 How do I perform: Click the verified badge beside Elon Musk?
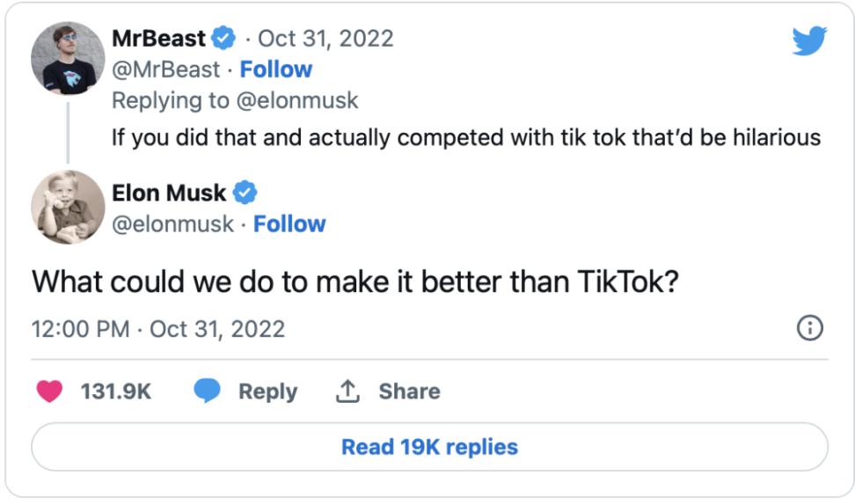pyautogui.click(x=245, y=192)
